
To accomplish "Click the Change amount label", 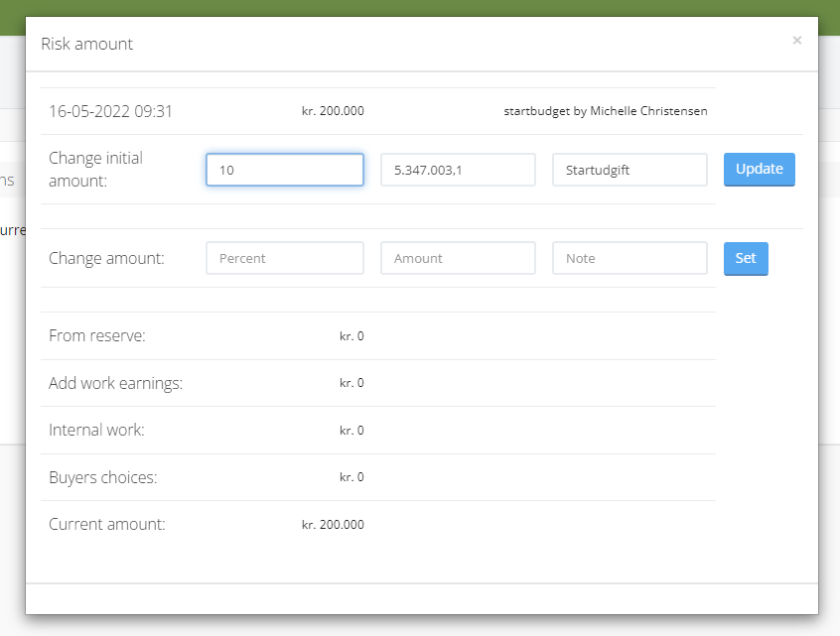I will tap(106, 258).
